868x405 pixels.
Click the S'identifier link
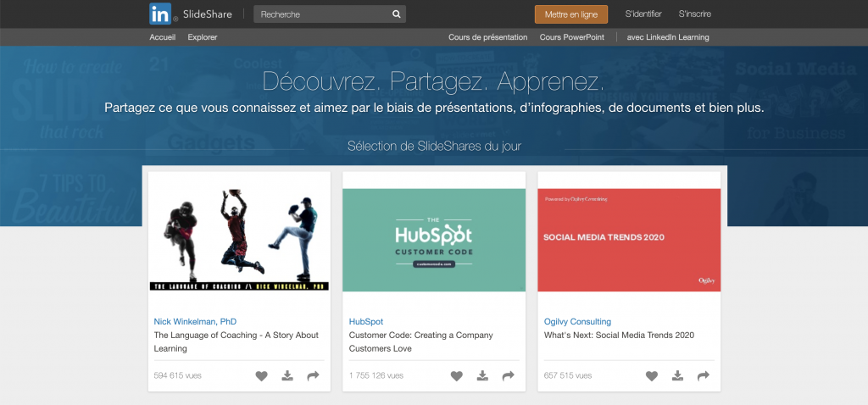tap(643, 14)
